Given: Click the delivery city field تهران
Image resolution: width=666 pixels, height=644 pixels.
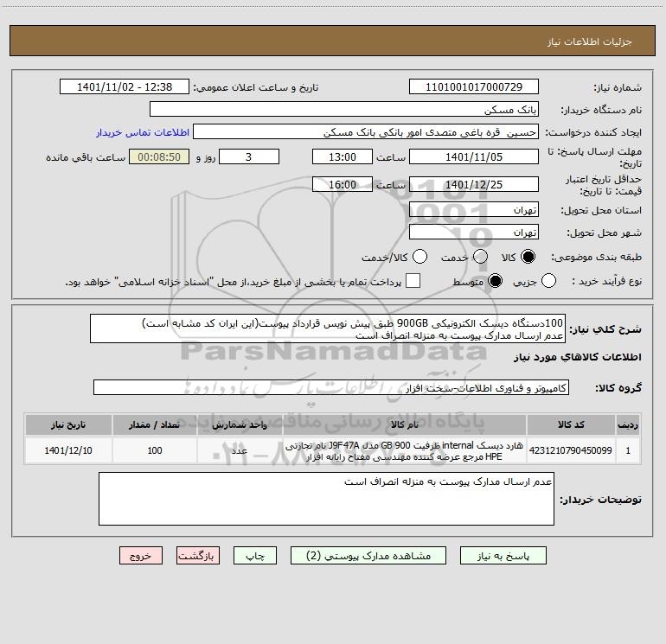Looking at the screenshot, I should tap(474, 233).
